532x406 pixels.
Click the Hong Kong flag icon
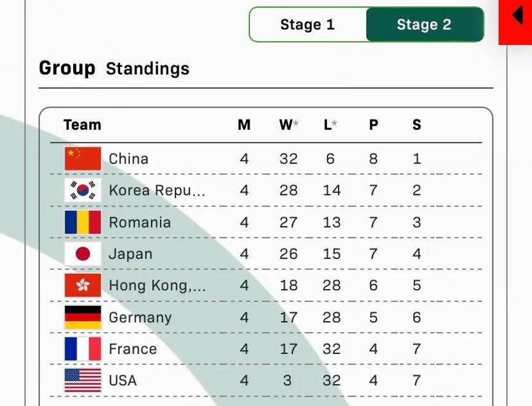tap(83, 285)
